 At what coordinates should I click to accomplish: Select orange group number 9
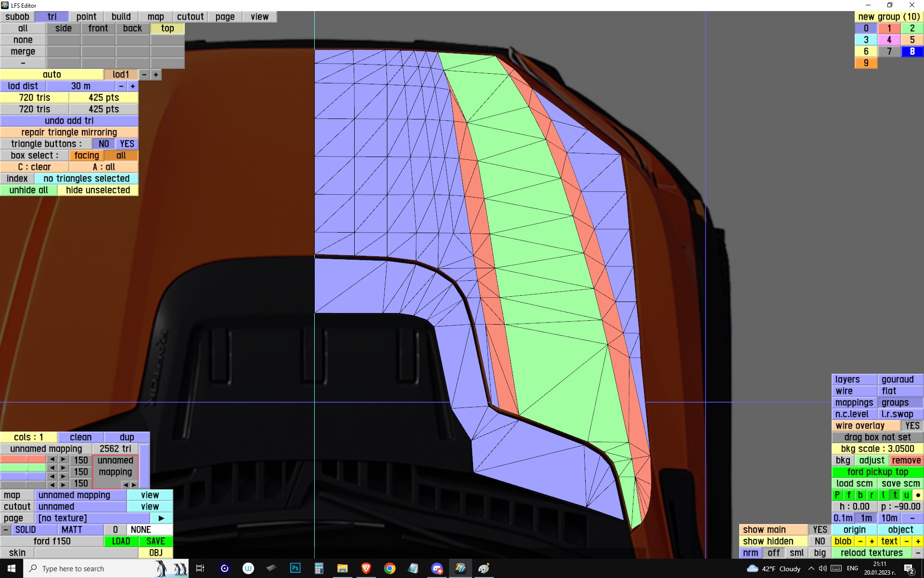coord(866,63)
